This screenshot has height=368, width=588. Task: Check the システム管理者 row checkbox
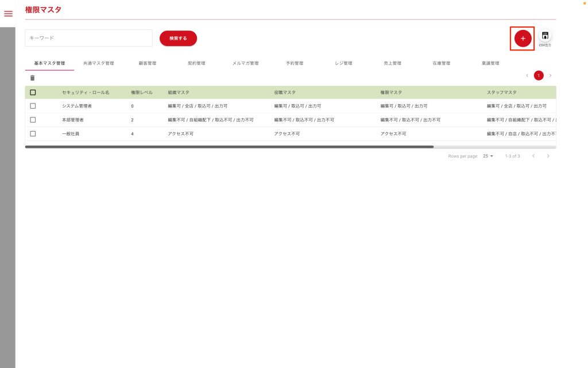coord(33,106)
